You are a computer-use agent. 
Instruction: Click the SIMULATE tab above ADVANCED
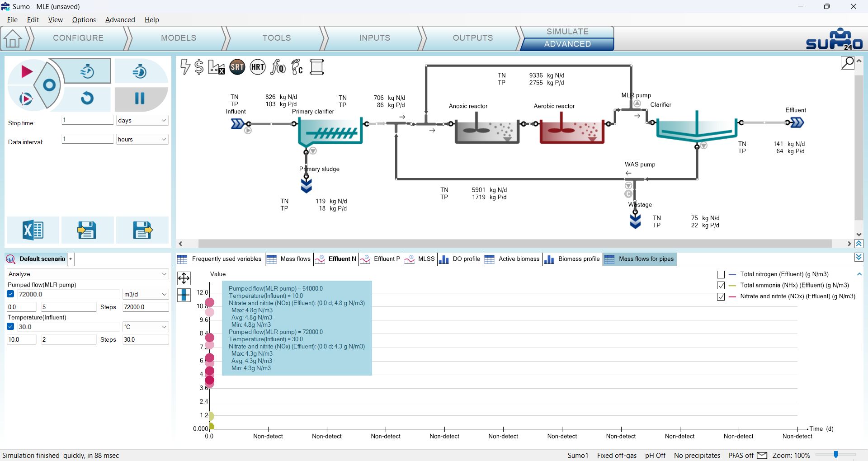(x=567, y=32)
